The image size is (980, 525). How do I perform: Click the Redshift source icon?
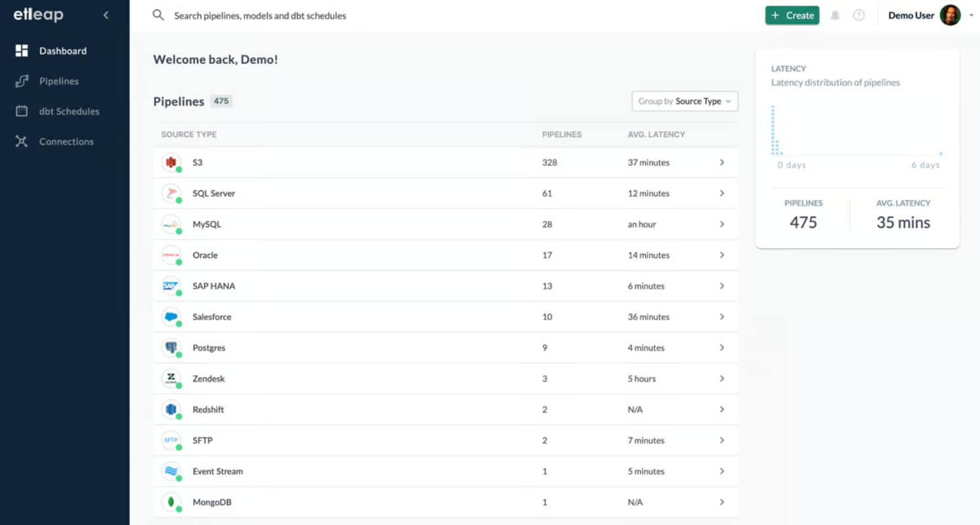[x=171, y=409]
